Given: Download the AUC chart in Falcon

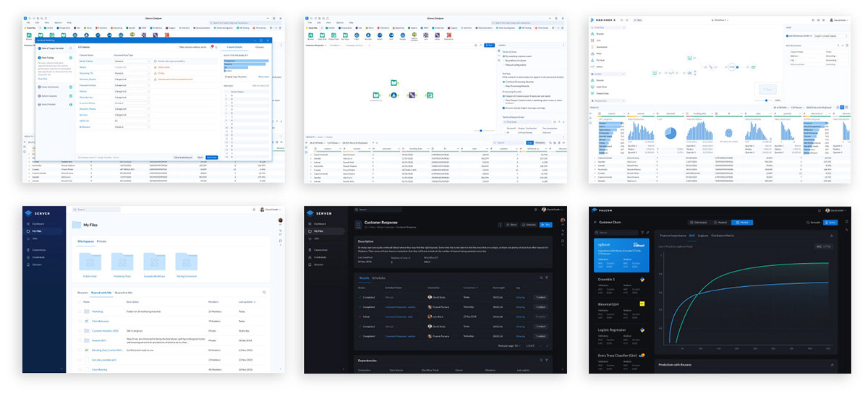Looking at the screenshot, I should click(x=831, y=236).
